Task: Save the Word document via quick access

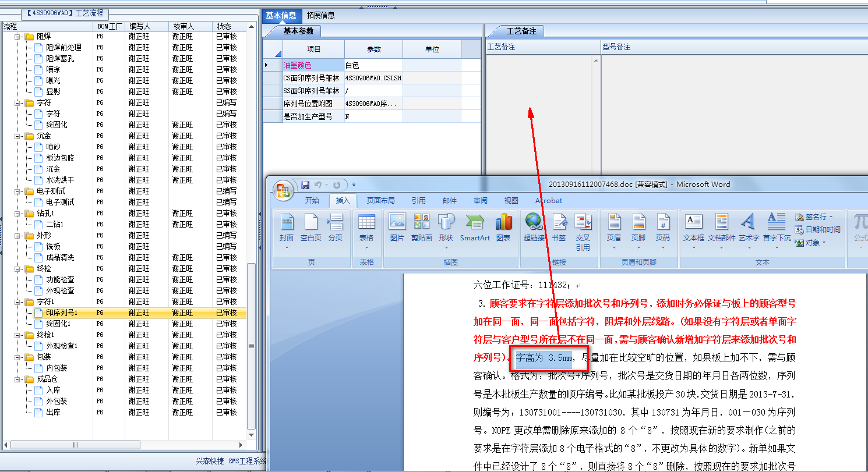Action: tap(305, 184)
